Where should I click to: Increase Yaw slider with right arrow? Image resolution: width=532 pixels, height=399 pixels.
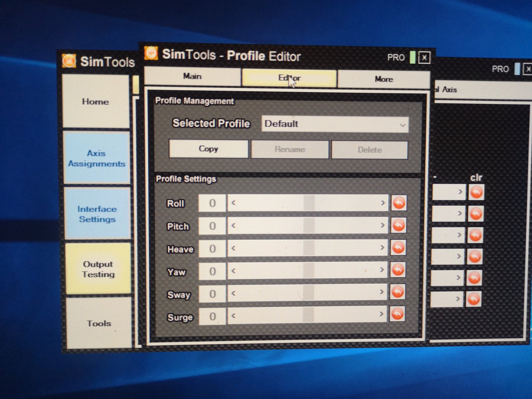(382, 270)
